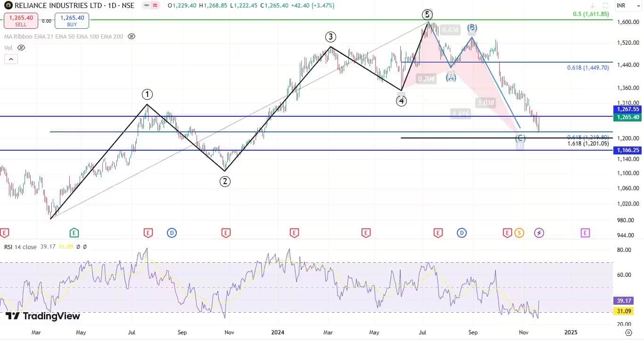Click the pink future earnings marker near 2025
This screenshot has height=340, width=644.
[x=585, y=233]
